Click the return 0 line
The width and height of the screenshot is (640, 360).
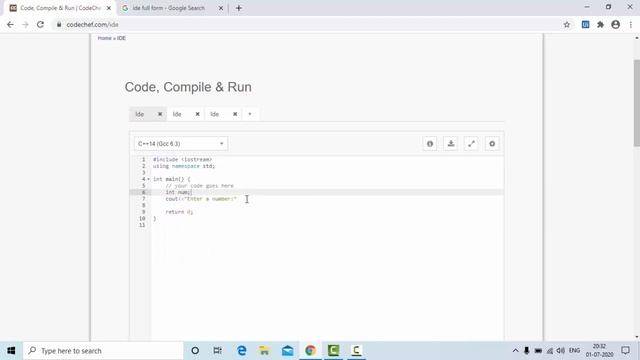(179, 212)
